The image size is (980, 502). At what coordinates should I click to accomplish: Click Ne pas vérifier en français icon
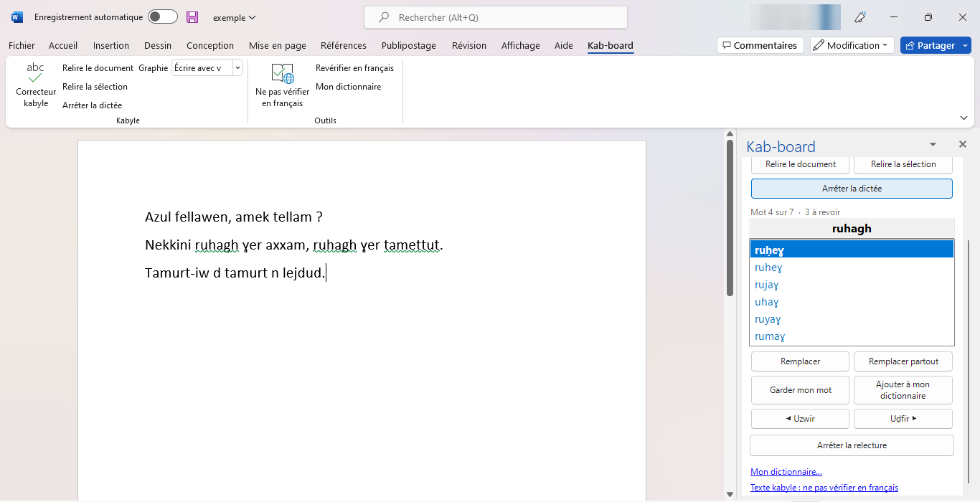click(283, 85)
